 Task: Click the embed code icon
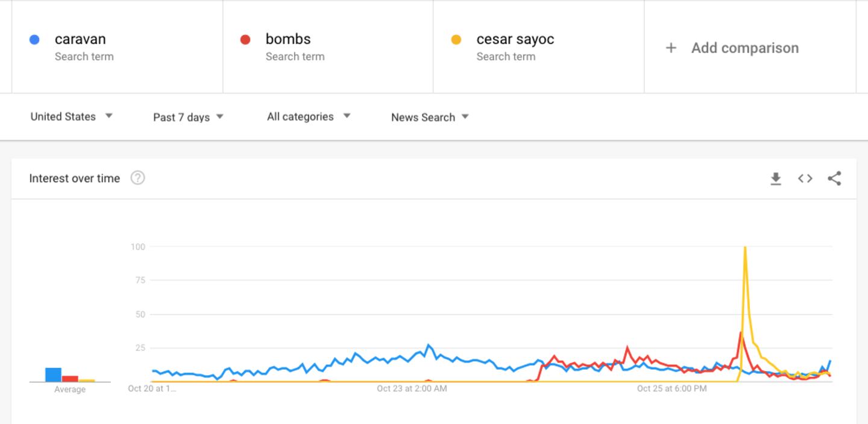point(805,179)
